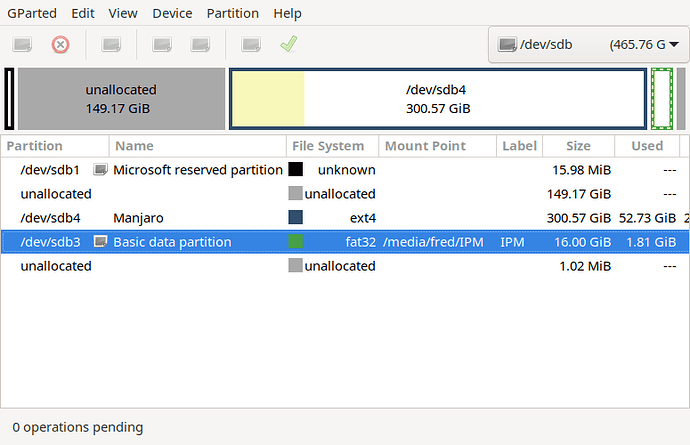This screenshot has height=445, width=690.
Task: Apply all operations with green checkmark
Action: pos(289,44)
